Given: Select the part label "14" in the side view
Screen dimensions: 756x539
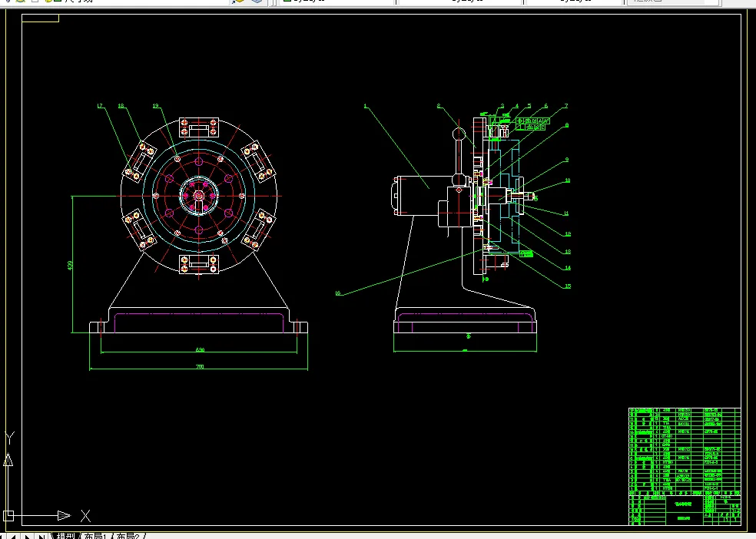Looking at the screenshot, I should coord(568,268).
